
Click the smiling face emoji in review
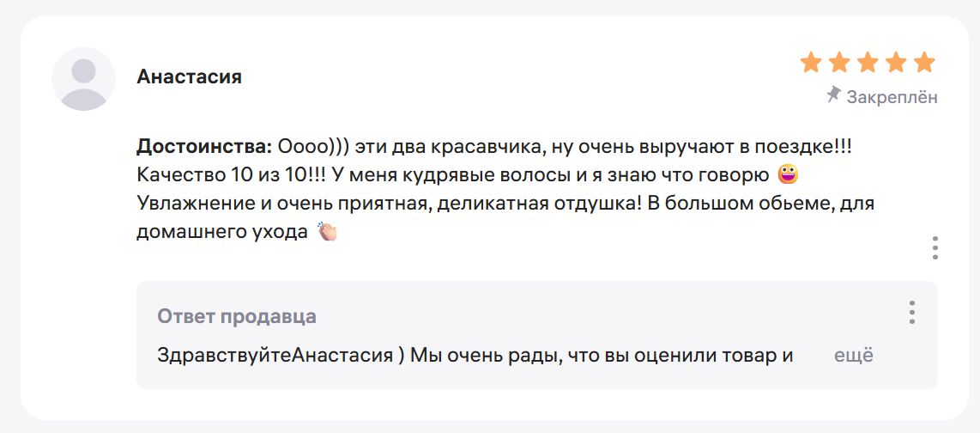click(788, 176)
